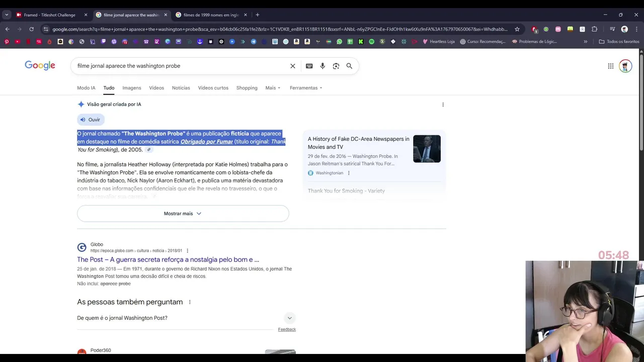The image size is (644, 362).
Task: Open Heartless Loja bookmark
Action: coord(439,42)
